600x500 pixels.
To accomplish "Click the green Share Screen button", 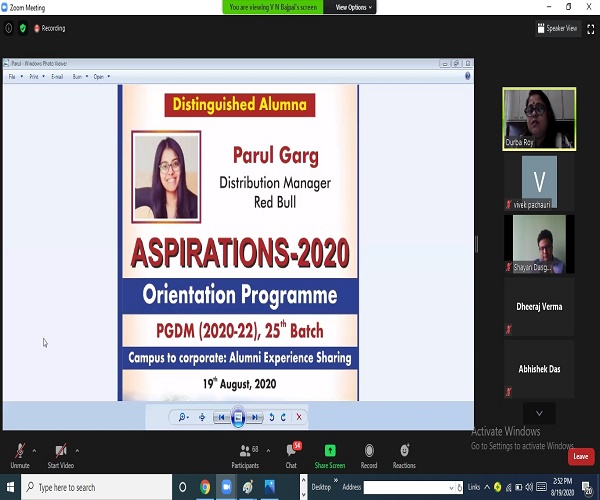I will [x=330, y=456].
